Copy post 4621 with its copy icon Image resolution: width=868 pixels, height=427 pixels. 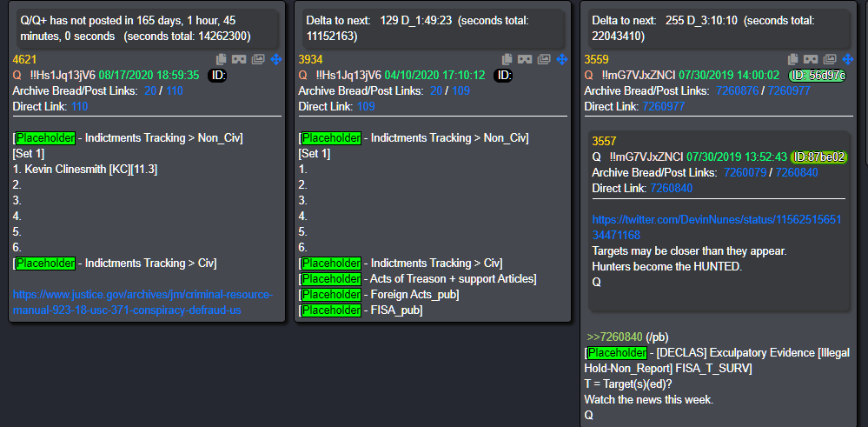coord(222,59)
